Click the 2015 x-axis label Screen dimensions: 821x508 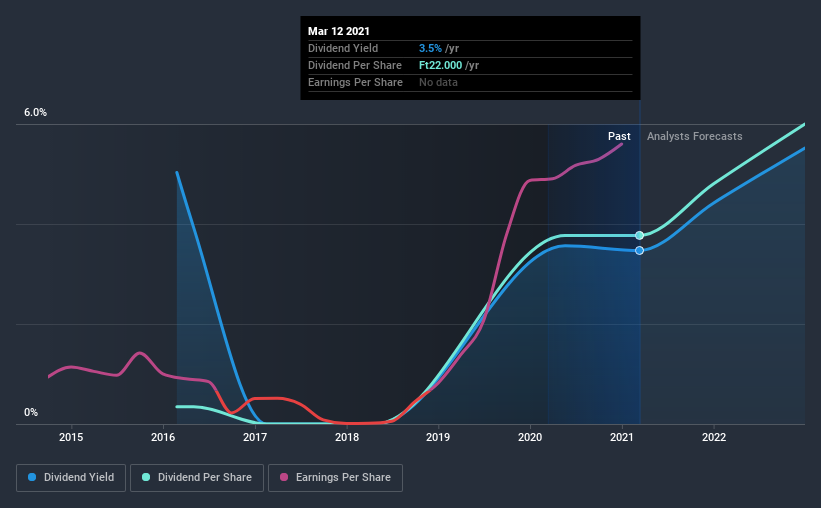(x=71, y=437)
